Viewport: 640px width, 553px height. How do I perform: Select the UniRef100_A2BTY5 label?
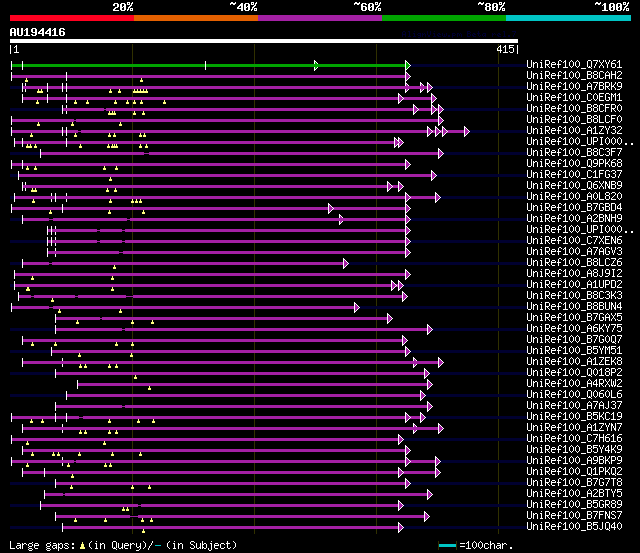tap(574, 494)
